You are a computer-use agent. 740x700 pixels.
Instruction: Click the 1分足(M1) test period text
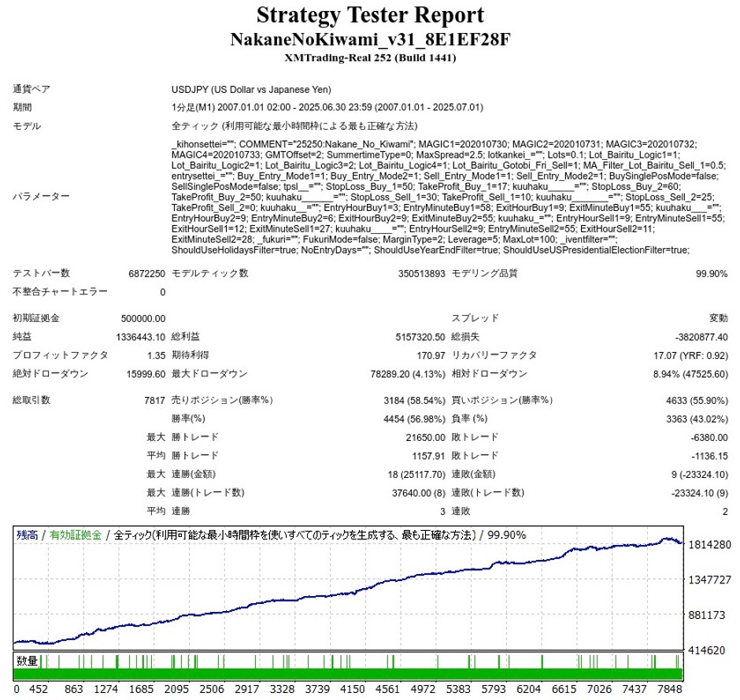click(x=327, y=108)
